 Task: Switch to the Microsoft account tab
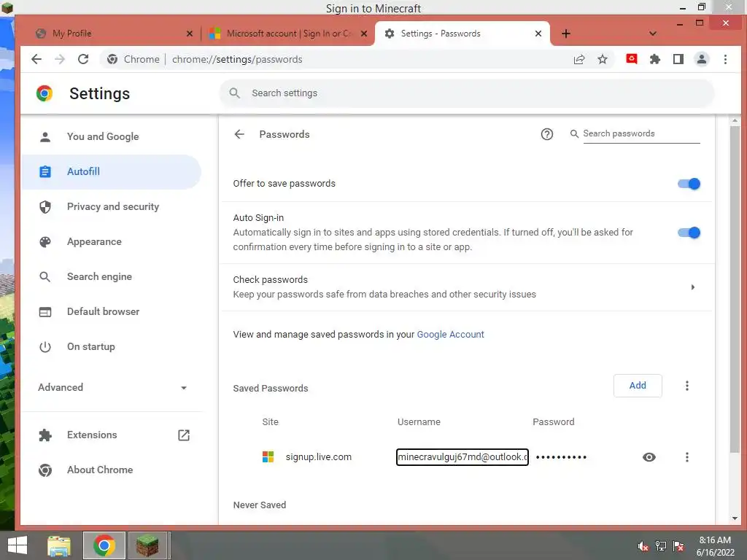pos(287,34)
